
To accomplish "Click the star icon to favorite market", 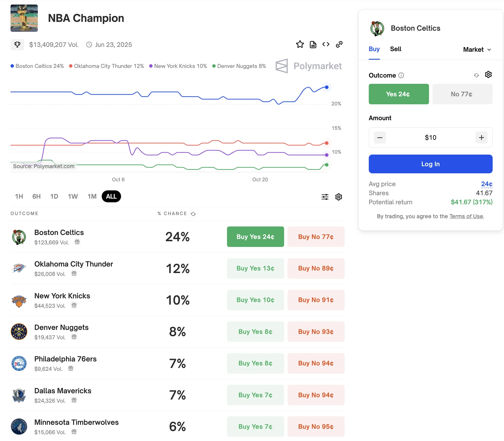I will [300, 44].
